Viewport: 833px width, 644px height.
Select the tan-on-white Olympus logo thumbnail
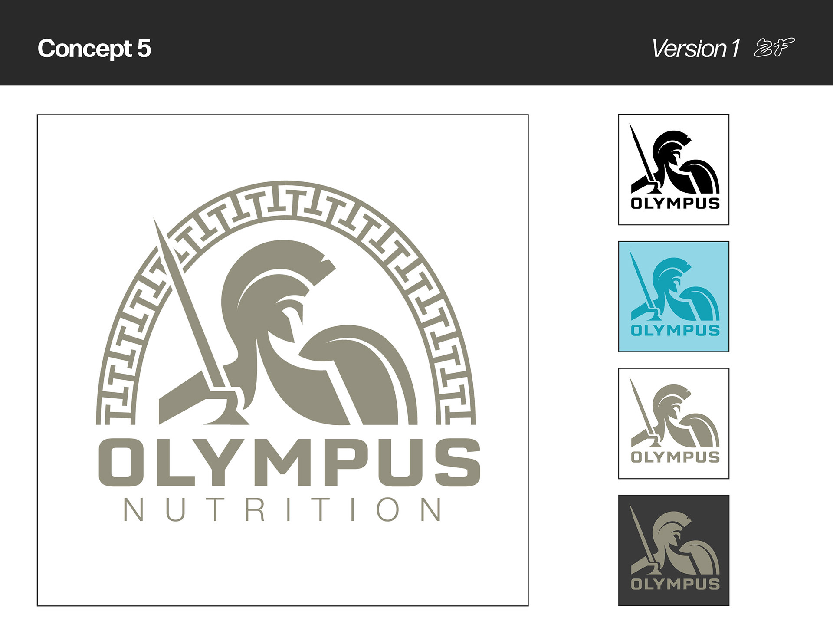[673, 424]
